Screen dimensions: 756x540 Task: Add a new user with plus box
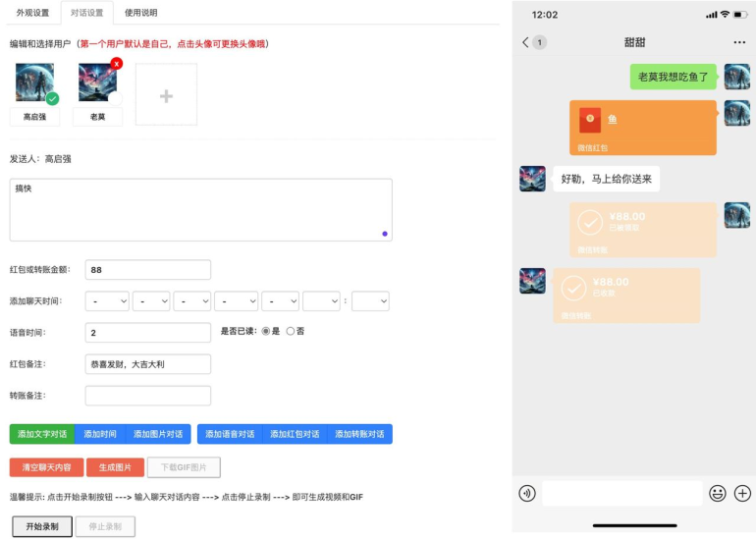click(166, 94)
